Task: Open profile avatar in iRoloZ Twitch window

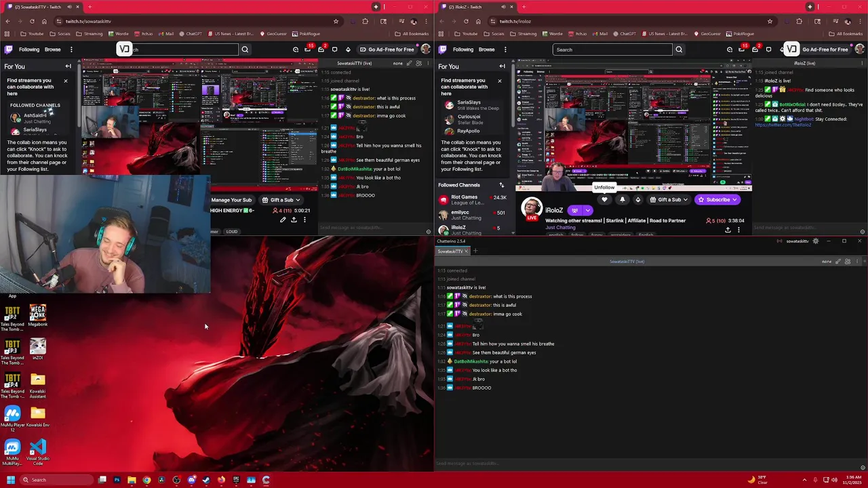Action: (x=859, y=49)
